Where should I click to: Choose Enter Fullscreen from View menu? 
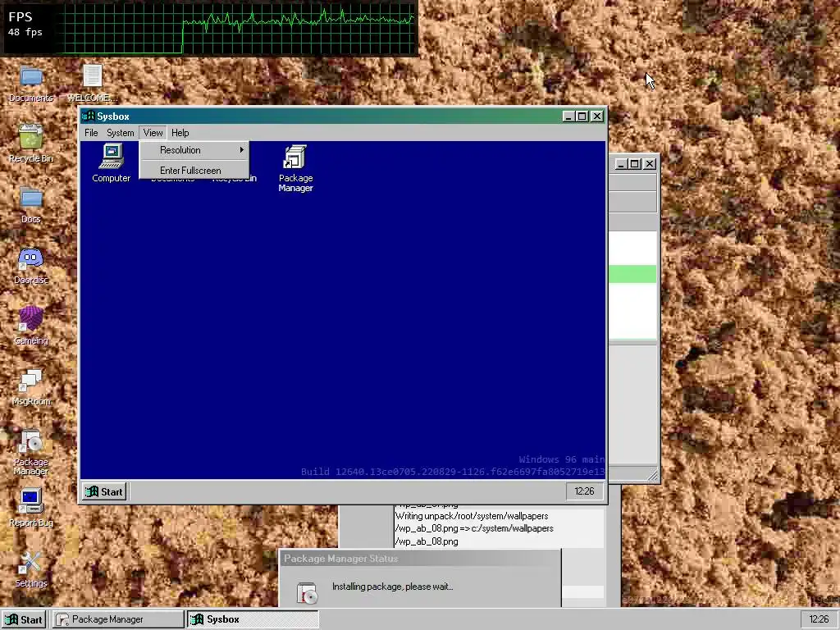pos(194,171)
